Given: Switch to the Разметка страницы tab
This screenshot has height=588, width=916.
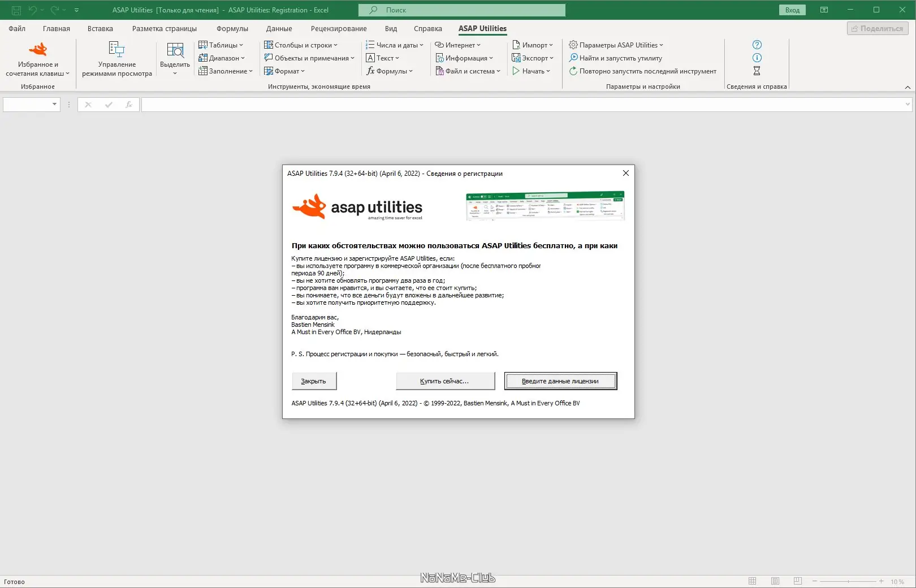Looking at the screenshot, I should pyautogui.click(x=165, y=29).
